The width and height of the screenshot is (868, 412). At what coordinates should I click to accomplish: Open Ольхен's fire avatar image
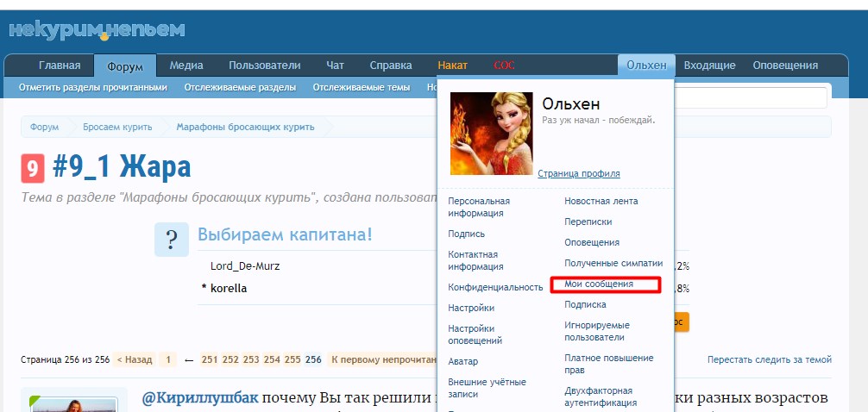coord(492,134)
